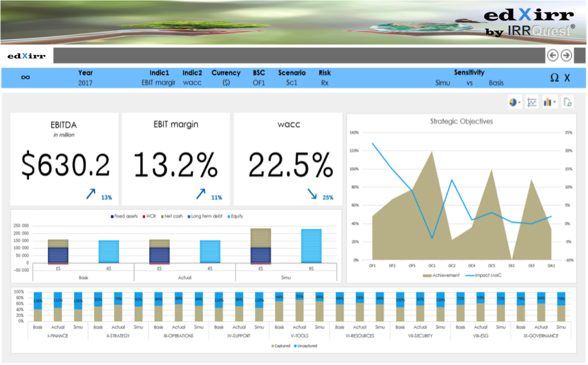The width and height of the screenshot is (588, 365).
Task: Click the Omega symbol icon
Action: coord(554,78)
